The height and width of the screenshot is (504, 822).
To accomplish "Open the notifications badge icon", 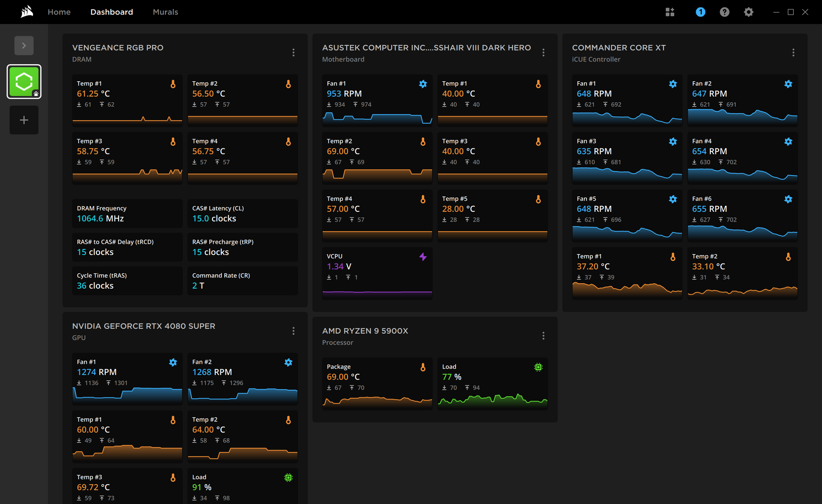I will click(700, 12).
